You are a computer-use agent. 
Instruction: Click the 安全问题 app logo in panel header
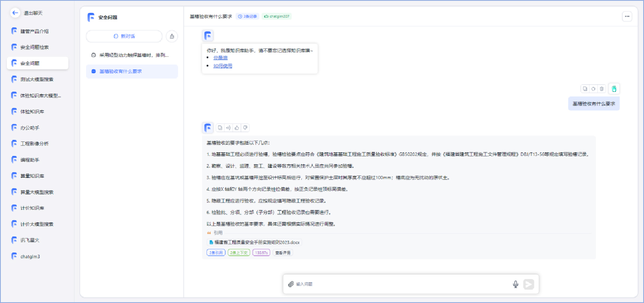coord(91,17)
